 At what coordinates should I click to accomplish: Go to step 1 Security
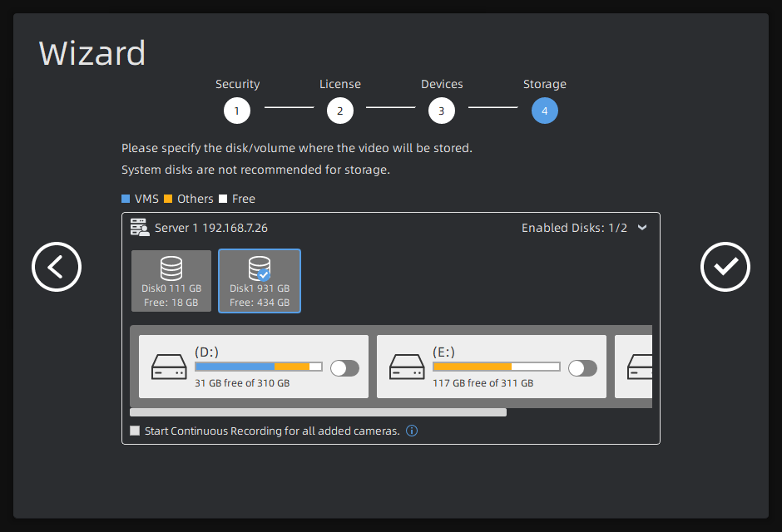click(237, 111)
